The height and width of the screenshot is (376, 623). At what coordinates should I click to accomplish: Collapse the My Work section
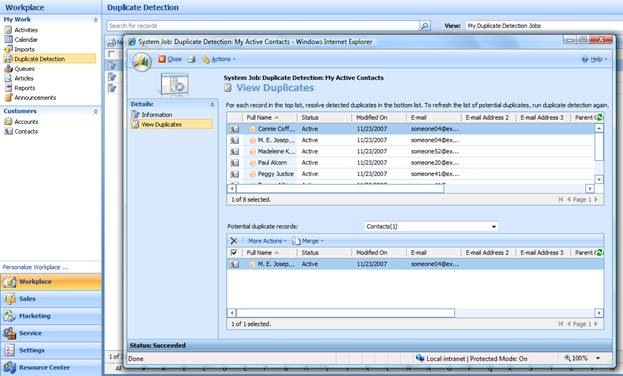(95, 19)
